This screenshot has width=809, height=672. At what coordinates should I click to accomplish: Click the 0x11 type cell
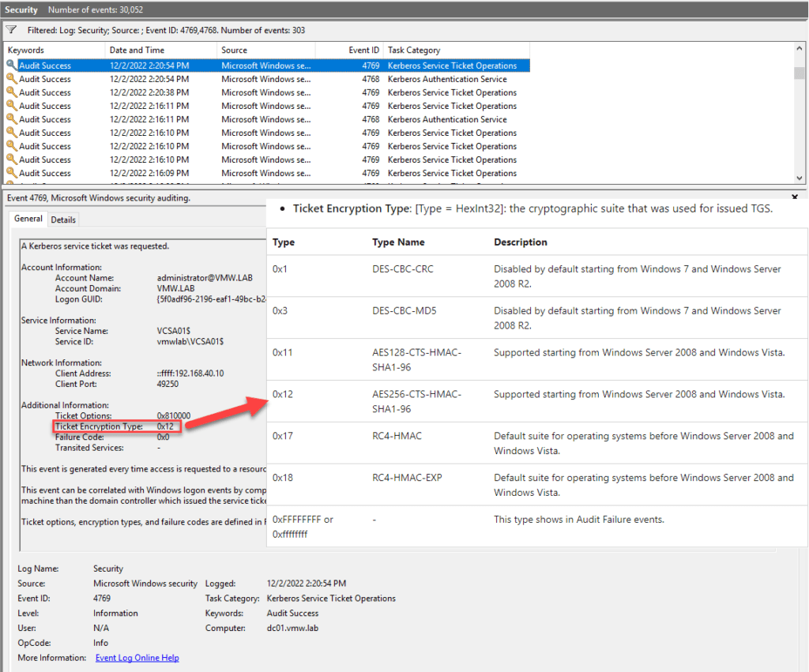pyautogui.click(x=283, y=352)
